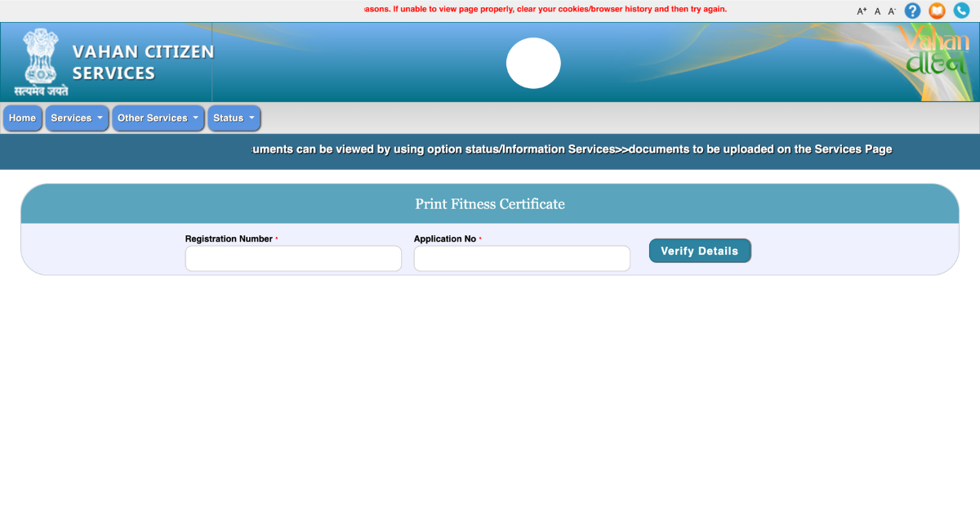Image resolution: width=980 pixels, height=513 pixels.
Task: Click the scrolling documents ticker banner
Action: 572,149
